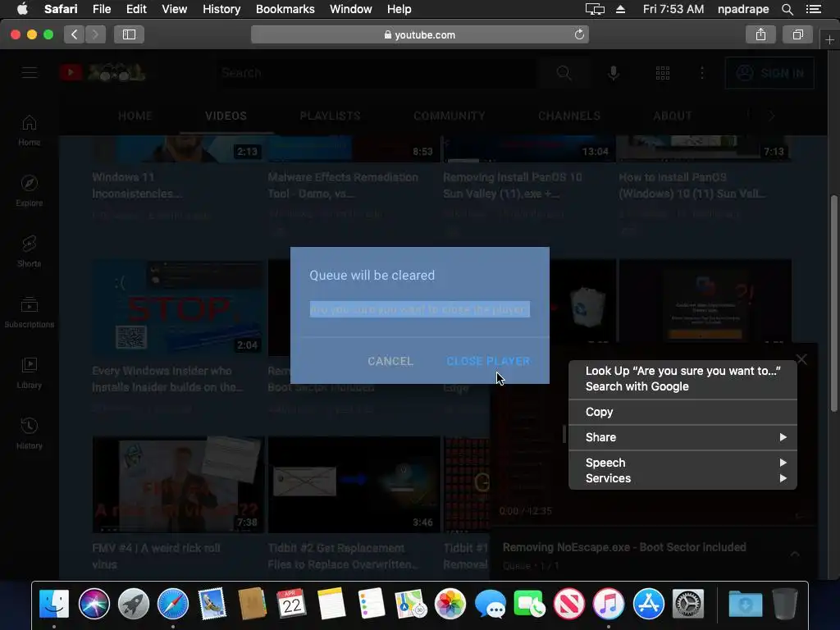Click CLOSE PLAYER in the dialog
This screenshot has height=630, width=840.
pyautogui.click(x=488, y=361)
